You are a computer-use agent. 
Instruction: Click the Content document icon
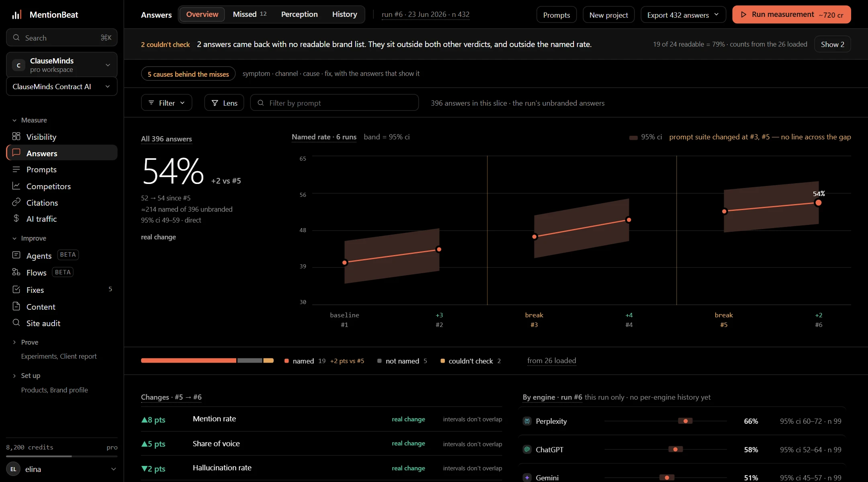(16, 306)
